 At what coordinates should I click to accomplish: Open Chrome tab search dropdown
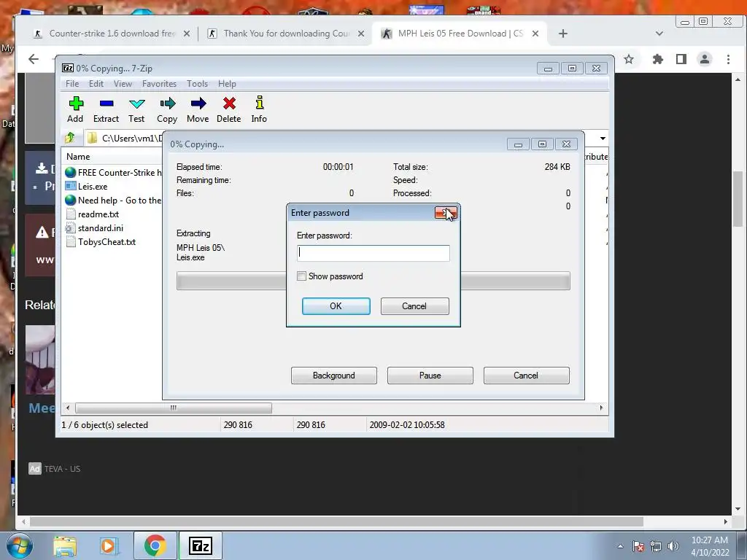coord(659,34)
